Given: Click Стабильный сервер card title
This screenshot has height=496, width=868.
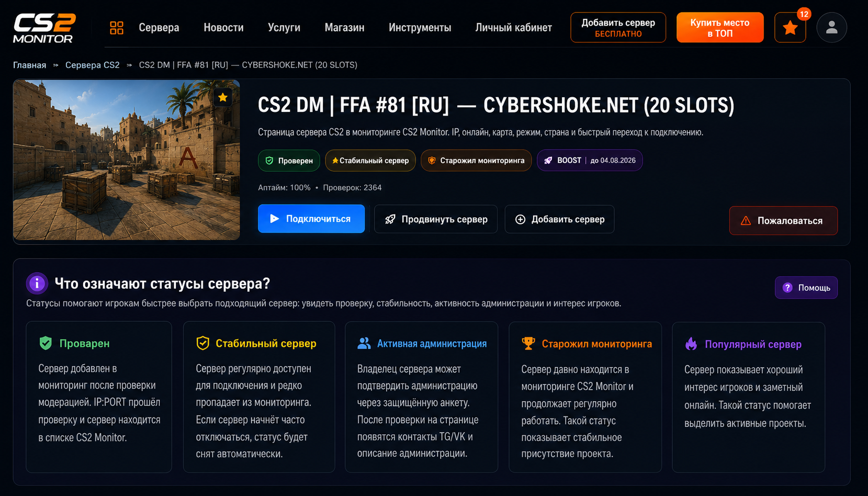Looking at the screenshot, I should click(266, 343).
